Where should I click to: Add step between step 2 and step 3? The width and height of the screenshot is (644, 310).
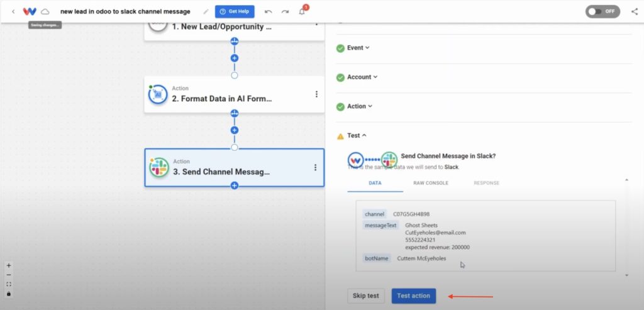pyautogui.click(x=235, y=130)
